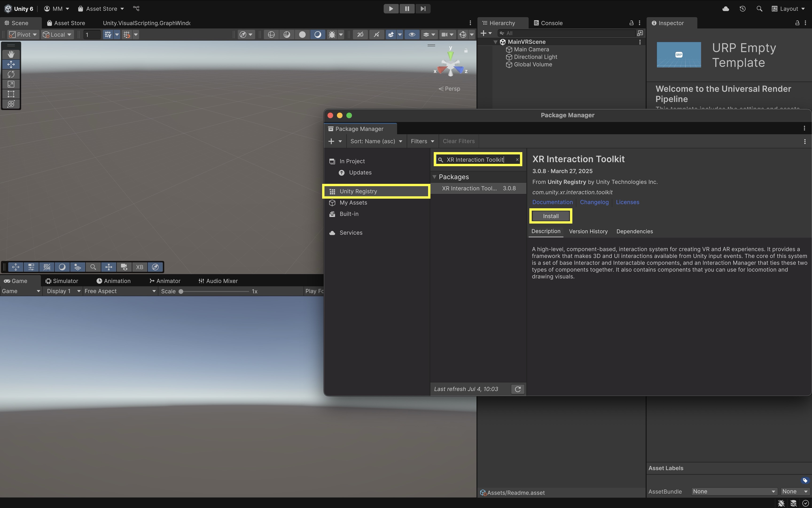This screenshot has height=508, width=812.
Task: Install the XR Interaction Toolkit package
Action: pos(551,216)
